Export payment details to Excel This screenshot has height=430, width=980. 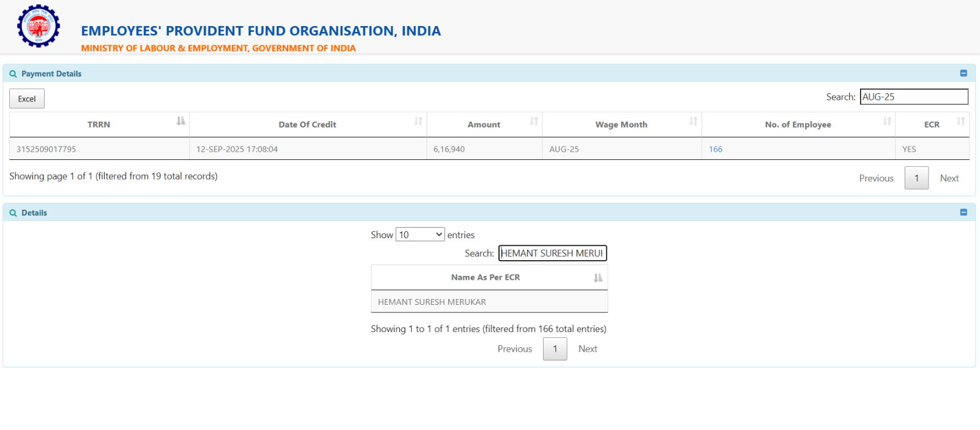pyautogui.click(x=27, y=99)
